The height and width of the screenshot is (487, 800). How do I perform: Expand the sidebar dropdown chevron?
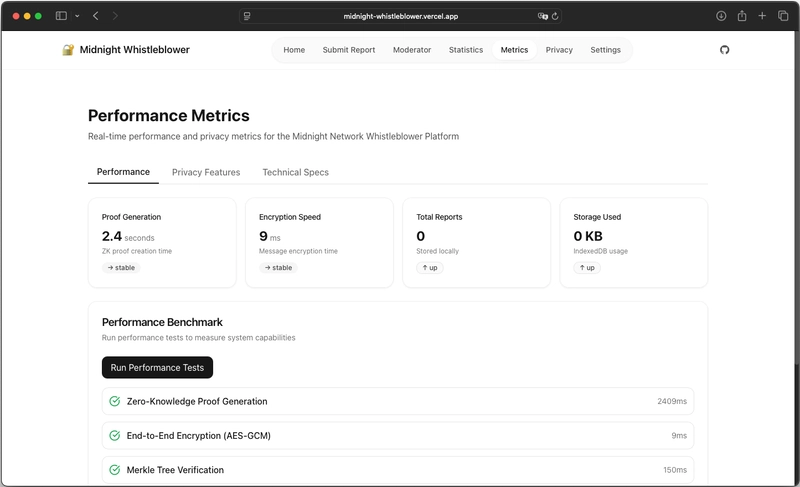(x=77, y=16)
